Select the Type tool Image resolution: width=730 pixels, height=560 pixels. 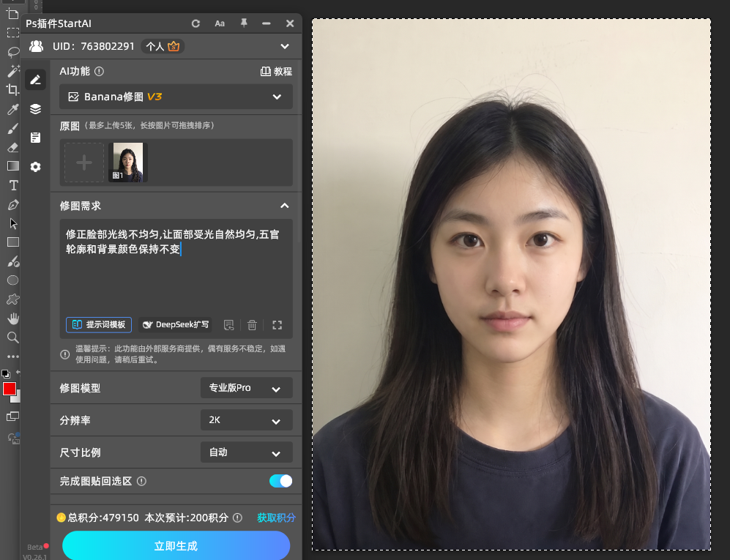tap(13, 185)
